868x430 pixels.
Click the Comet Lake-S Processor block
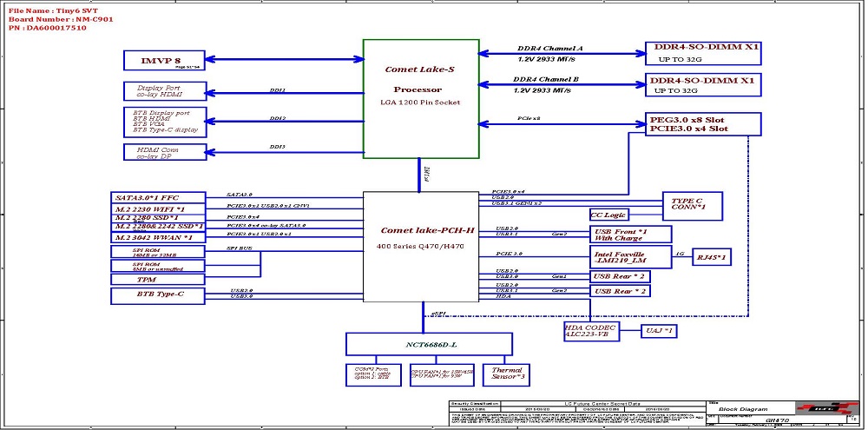421,98
